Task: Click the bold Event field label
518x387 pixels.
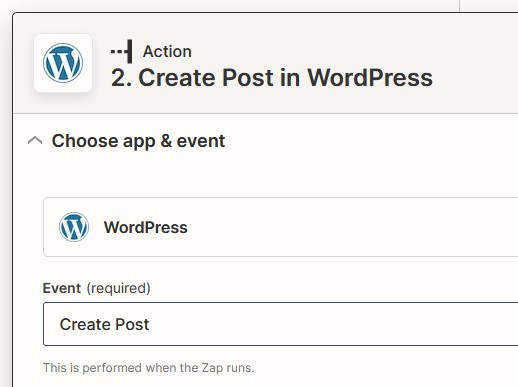Action: coord(62,288)
